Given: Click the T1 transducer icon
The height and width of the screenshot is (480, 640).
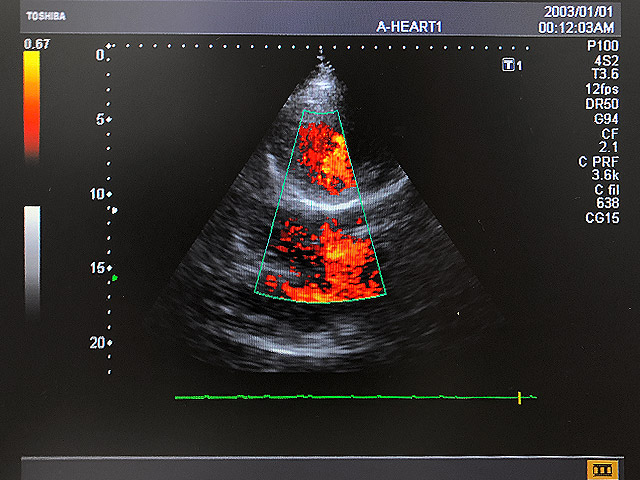Looking at the screenshot, I should [511, 65].
